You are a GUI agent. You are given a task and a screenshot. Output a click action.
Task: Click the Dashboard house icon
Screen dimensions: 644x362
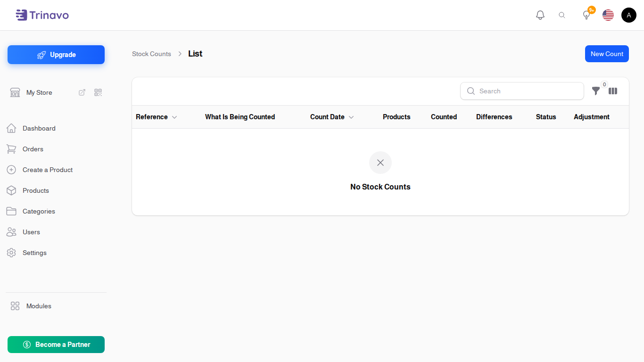tap(11, 128)
